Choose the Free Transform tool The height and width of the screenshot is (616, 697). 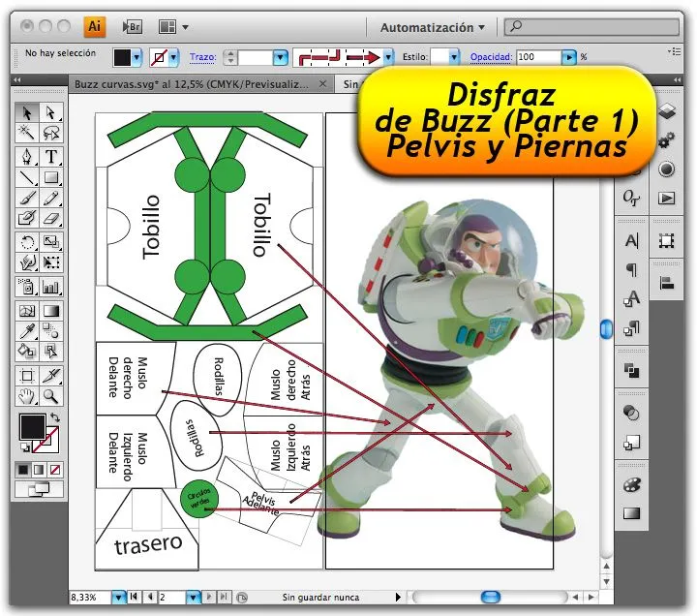51,262
